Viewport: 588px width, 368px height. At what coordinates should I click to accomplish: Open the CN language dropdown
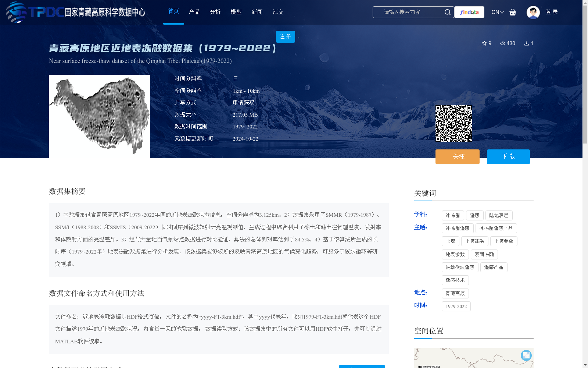(x=498, y=12)
